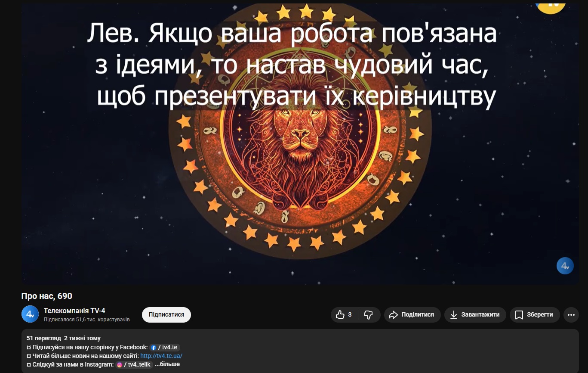Click the video title Про нас, 690
Screen dimensions: 588x373
[x=47, y=296]
